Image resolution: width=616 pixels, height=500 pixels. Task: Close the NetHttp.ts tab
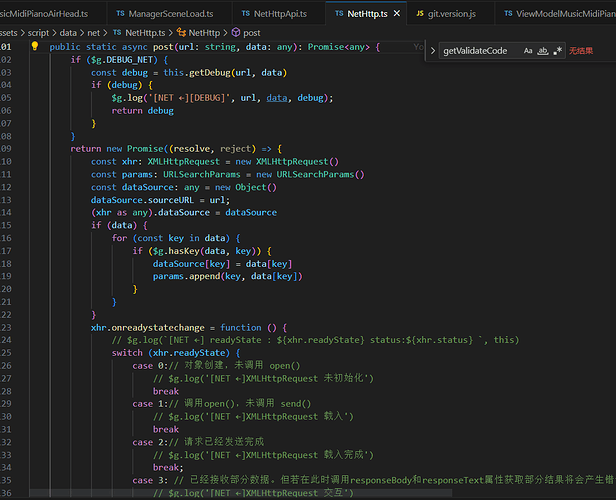pyautogui.click(x=397, y=14)
